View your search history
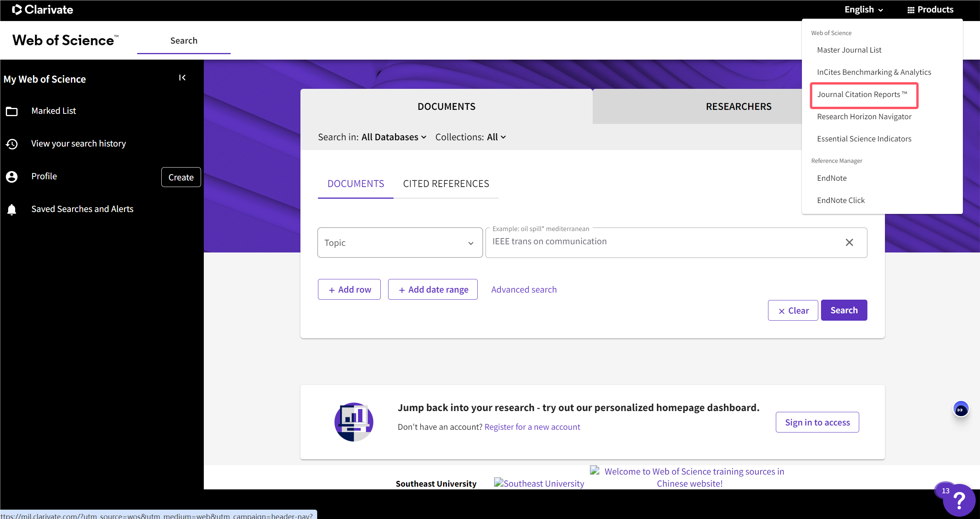 point(78,143)
